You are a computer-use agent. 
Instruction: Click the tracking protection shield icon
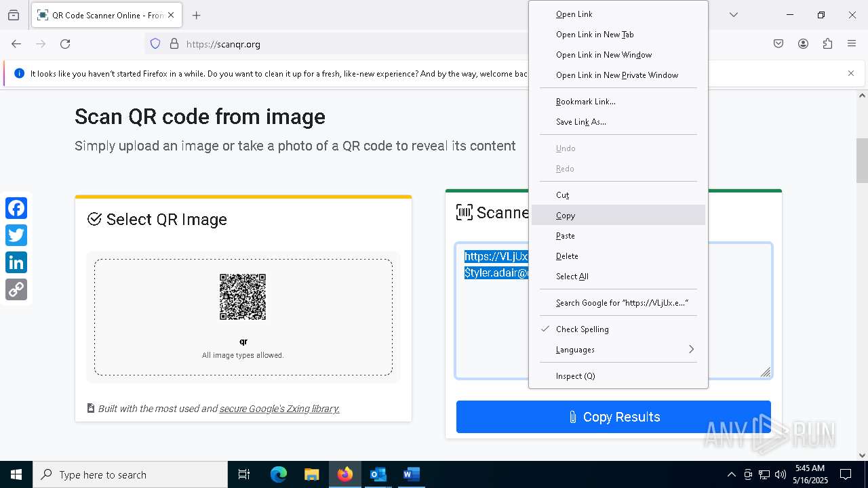pos(155,44)
